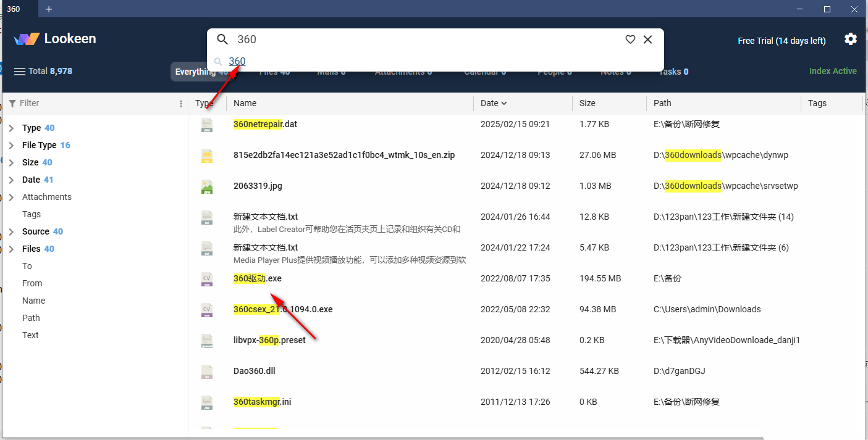Click the file icon for 360驱动.exe
868x440 pixels.
coord(207,279)
